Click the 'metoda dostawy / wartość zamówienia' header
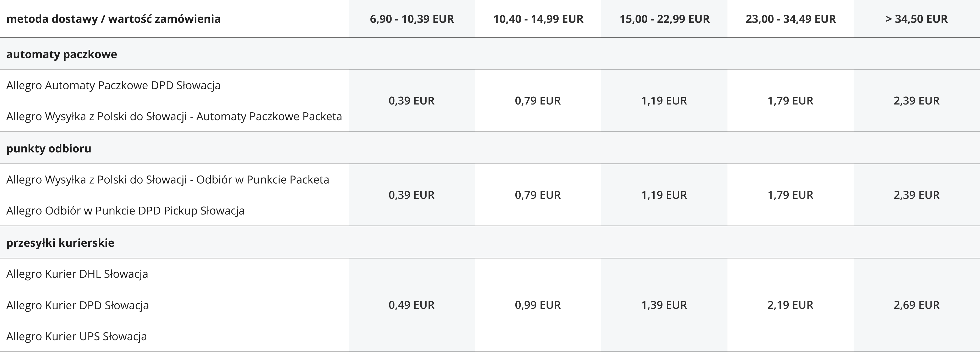 113,19
